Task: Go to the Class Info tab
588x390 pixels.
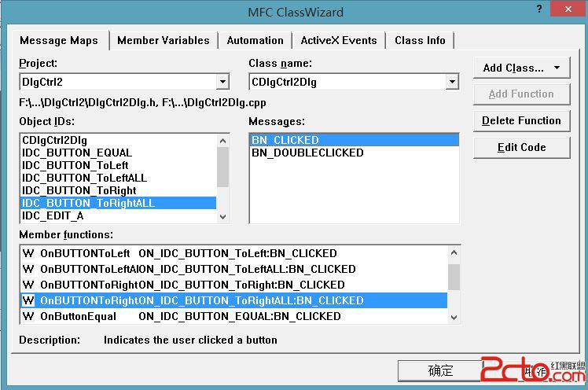Action: click(420, 40)
